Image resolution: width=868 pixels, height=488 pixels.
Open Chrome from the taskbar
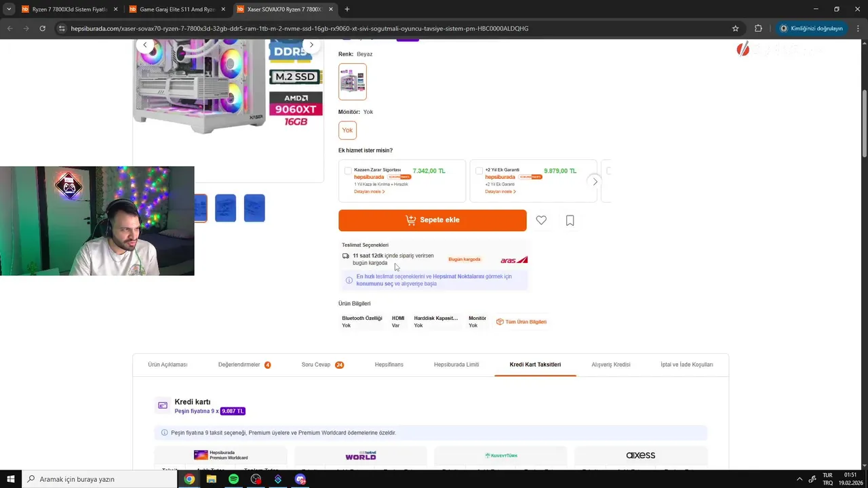[189, 479]
